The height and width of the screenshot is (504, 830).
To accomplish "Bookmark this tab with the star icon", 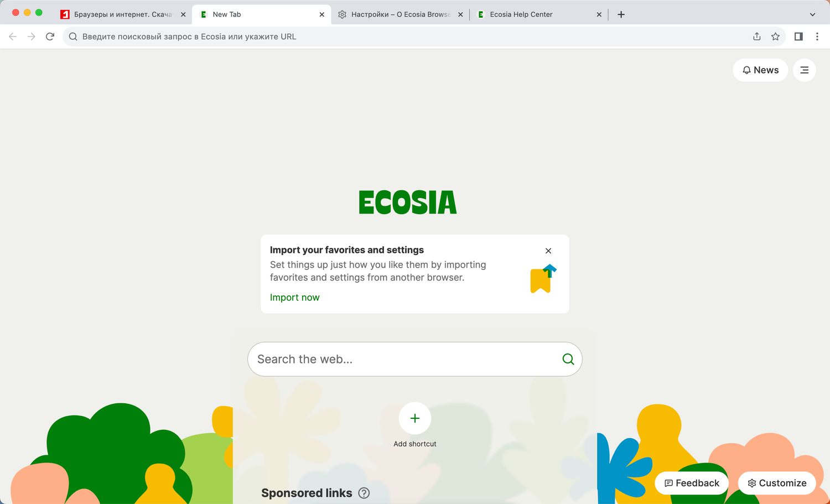I will point(775,37).
